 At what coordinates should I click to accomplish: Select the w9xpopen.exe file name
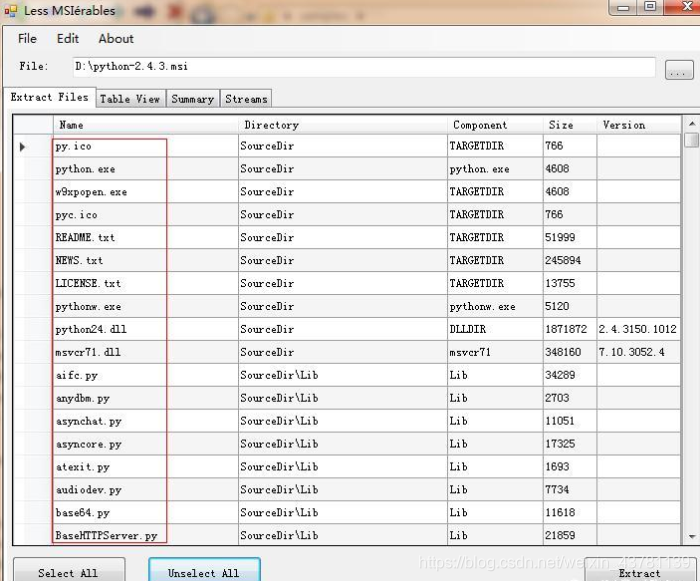[91, 192]
